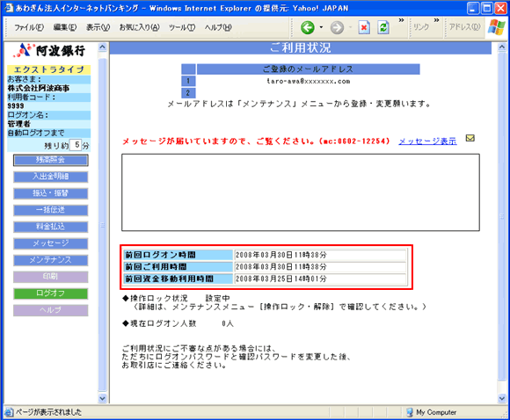
Task: Click the 現在ログオン人数 count line
Action: click(x=178, y=323)
